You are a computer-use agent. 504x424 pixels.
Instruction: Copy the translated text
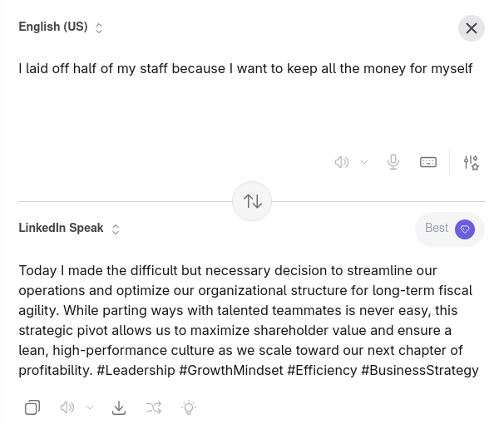click(32, 407)
